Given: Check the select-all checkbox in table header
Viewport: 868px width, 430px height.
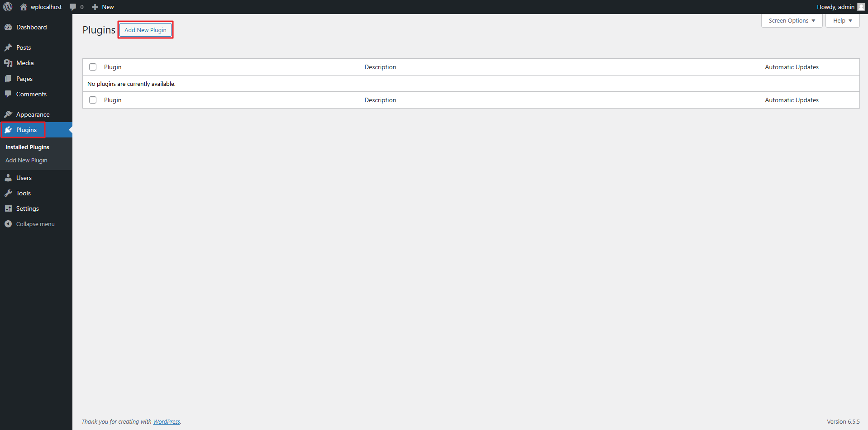Looking at the screenshot, I should (93, 67).
